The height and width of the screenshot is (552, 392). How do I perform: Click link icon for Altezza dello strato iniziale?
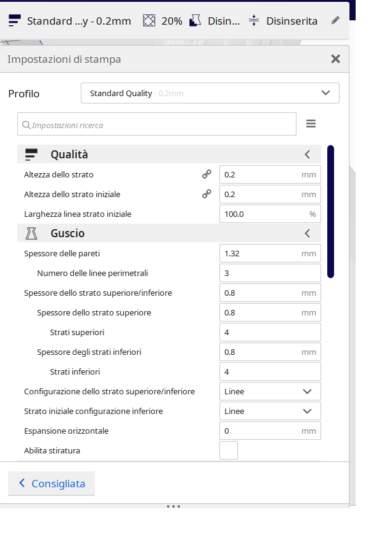[206, 194]
